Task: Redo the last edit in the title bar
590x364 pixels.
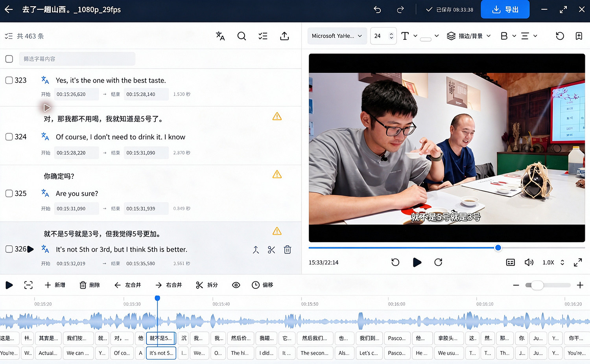Action: point(400,9)
